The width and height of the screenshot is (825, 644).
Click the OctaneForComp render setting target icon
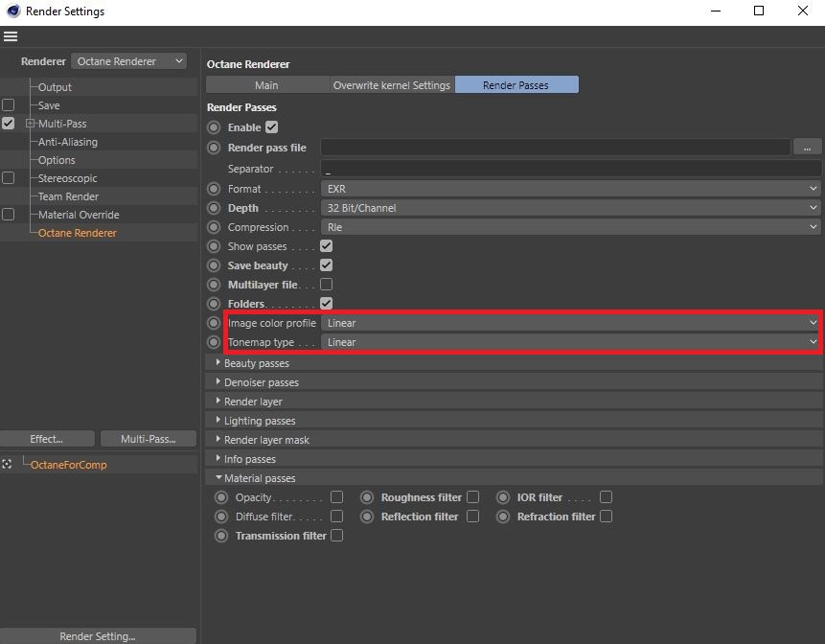[7, 464]
